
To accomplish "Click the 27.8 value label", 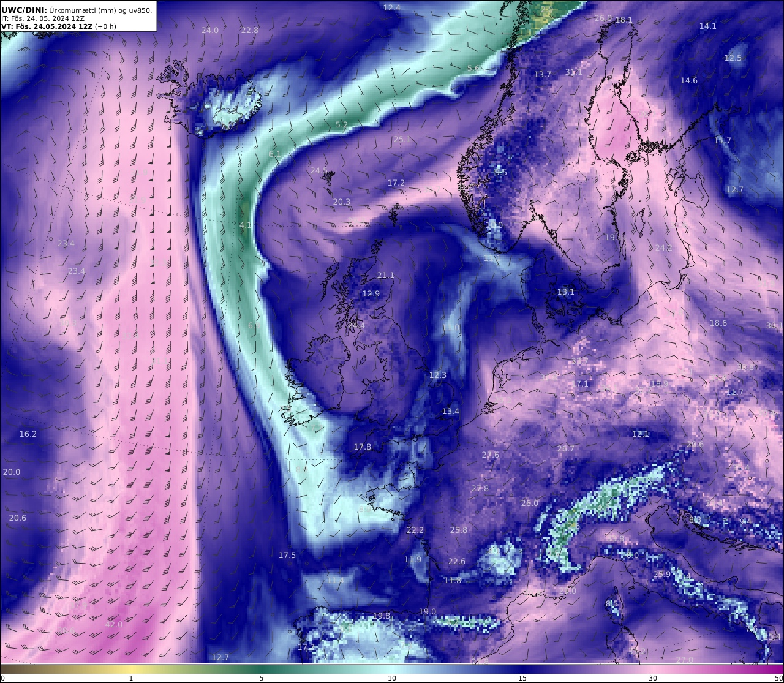I will coord(480,488).
